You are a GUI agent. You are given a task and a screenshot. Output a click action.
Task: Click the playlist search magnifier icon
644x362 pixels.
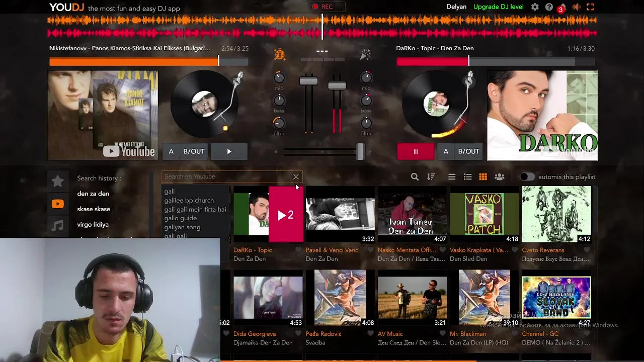(x=415, y=177)
